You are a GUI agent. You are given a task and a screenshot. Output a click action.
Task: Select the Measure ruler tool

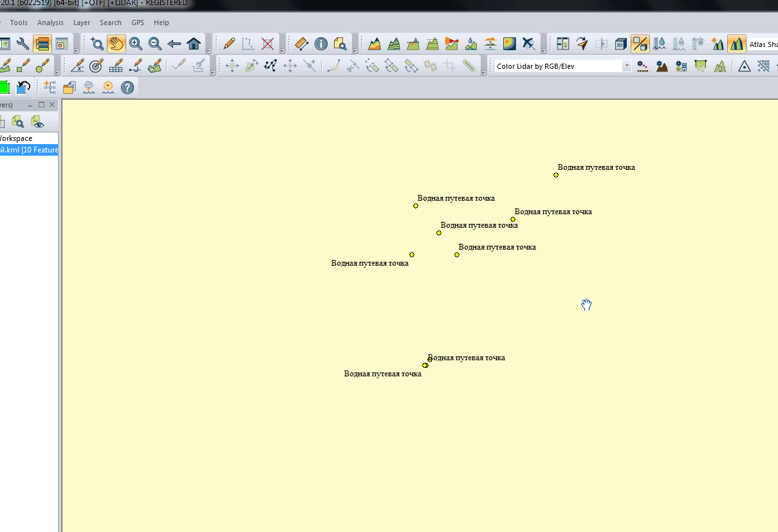pyautogui.click(x=302, y=44)
